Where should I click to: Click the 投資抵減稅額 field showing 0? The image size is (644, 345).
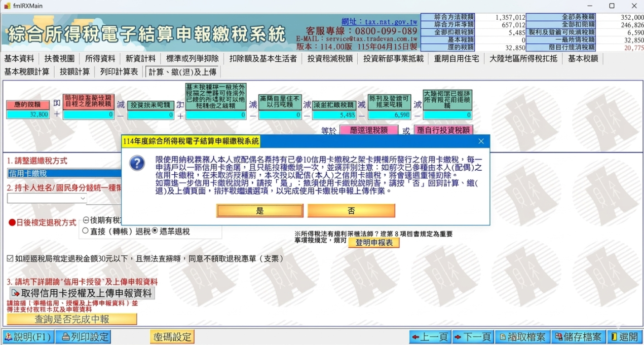click(150, 115)
